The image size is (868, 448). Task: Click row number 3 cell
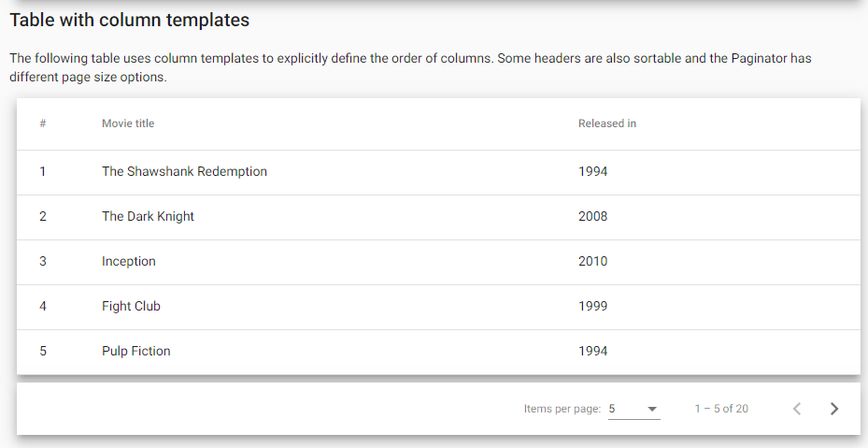click(43, 261)
